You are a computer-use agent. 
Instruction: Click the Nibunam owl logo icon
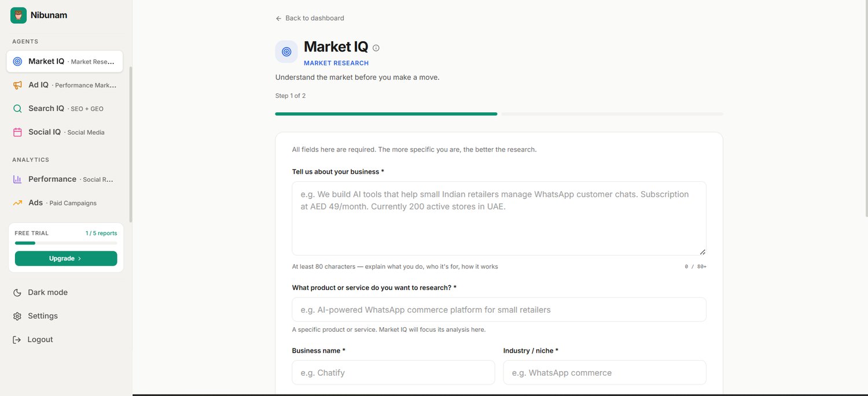19,16
